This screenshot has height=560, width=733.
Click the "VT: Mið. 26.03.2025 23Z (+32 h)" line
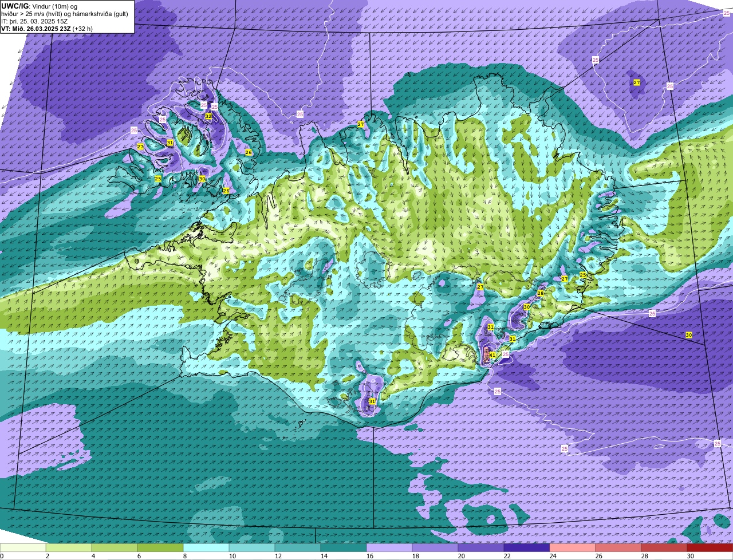pyautogui.click(x=47, y=28)
